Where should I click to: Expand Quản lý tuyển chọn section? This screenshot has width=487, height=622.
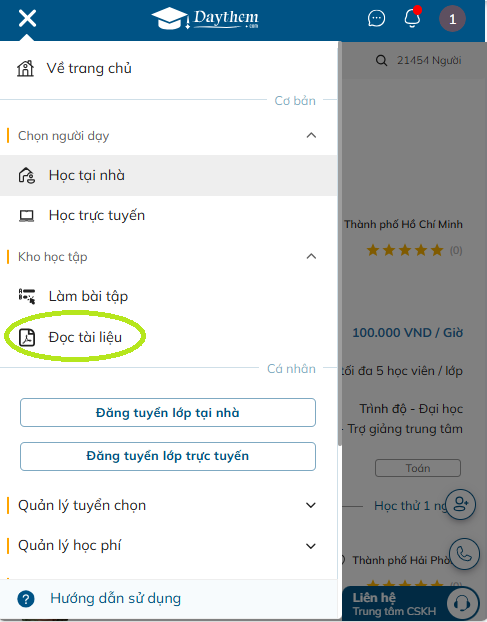[311, 505]
